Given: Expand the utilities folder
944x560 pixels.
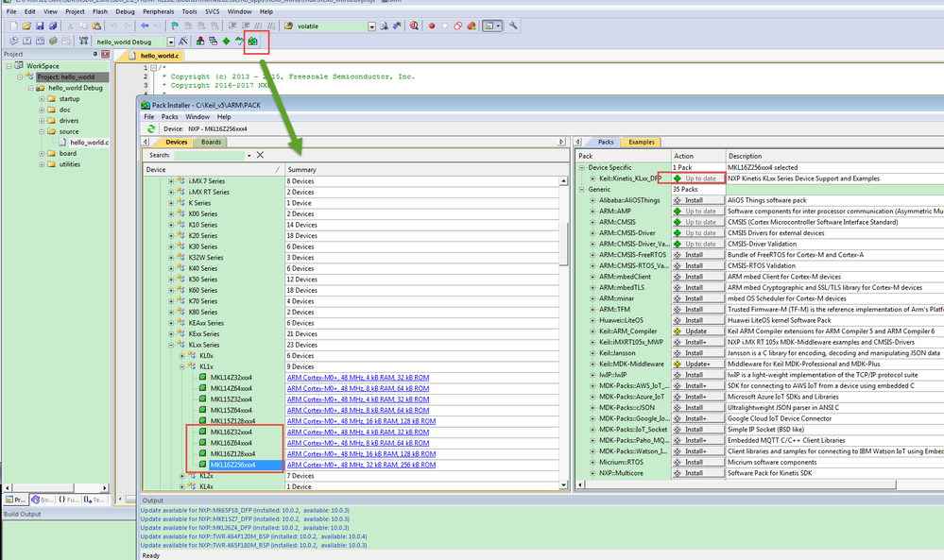Looking at the screenshot, I should click(x=42, y=164).
